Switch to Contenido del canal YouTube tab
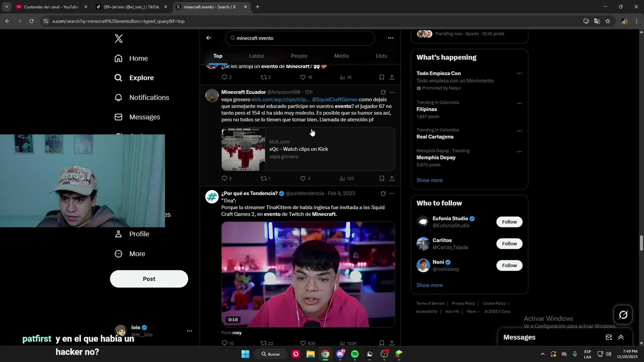Viewport: 644px width, 362px height. click(x=51, y=7)
